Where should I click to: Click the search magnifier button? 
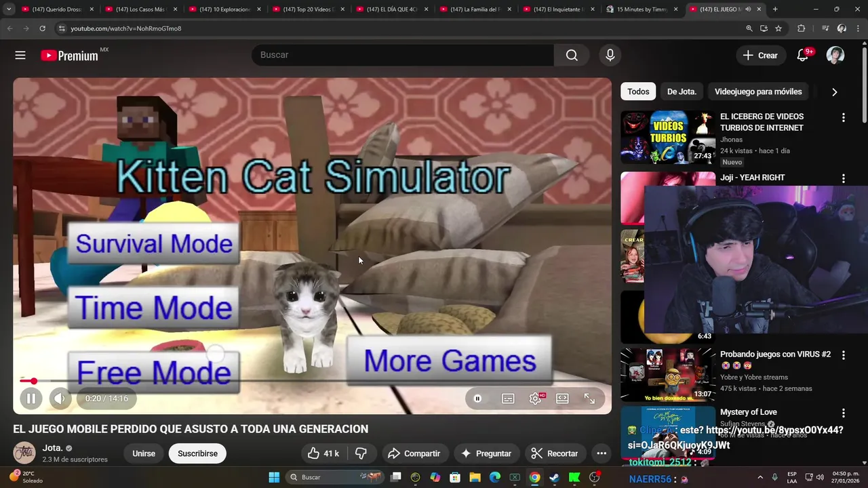pyautogui.click(x=572, y=55)
